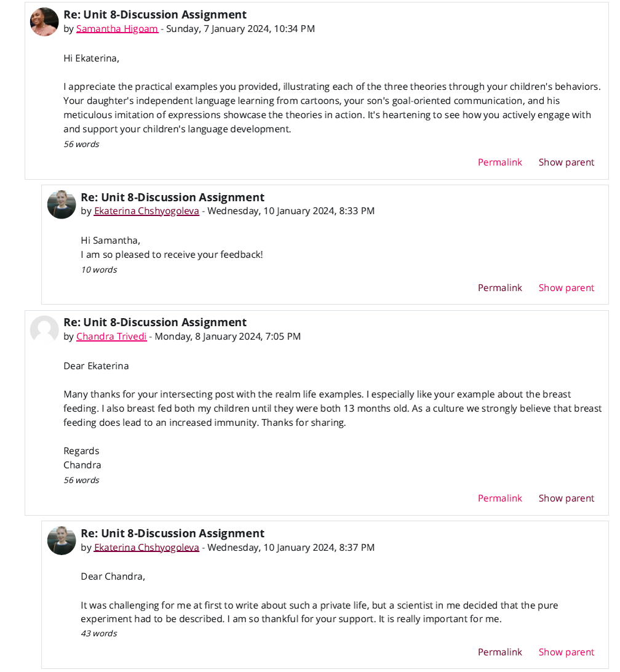Image resolution: width=620 pixels, height=672 pixels.
Task: Open Ekaterina Chshyogoleva's name link on 8:33 PM post
Action: tap(146, 211)
